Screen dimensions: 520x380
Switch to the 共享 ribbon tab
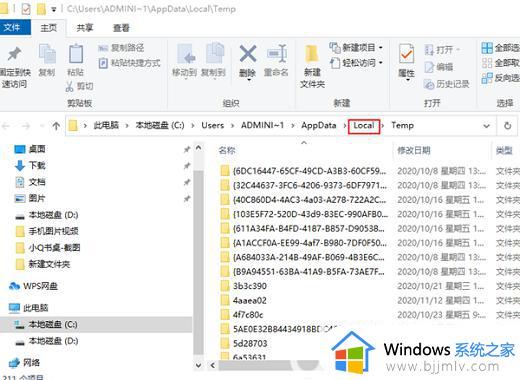point(85,28)
